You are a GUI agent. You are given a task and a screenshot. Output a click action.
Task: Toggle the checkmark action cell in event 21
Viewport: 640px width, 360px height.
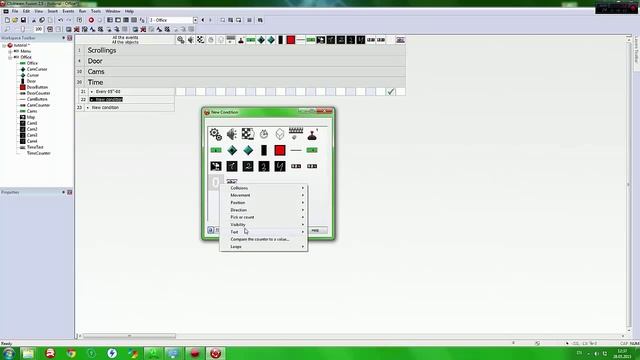[391, 92]
